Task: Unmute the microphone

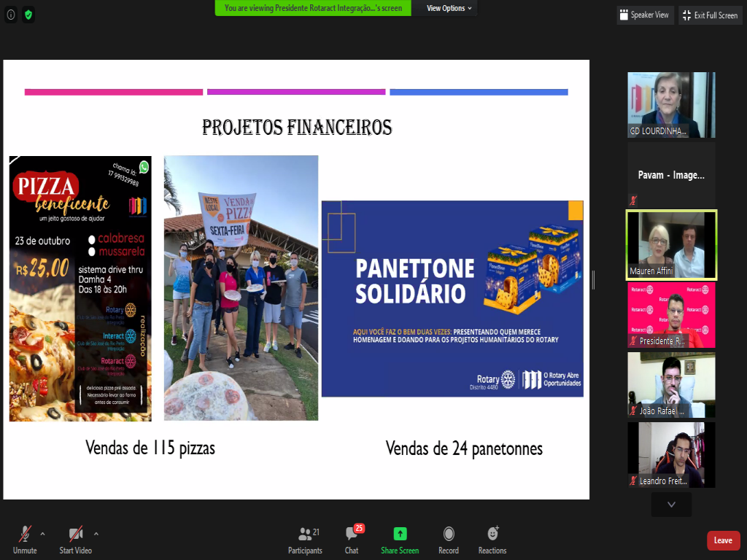Action: (24, 540)
